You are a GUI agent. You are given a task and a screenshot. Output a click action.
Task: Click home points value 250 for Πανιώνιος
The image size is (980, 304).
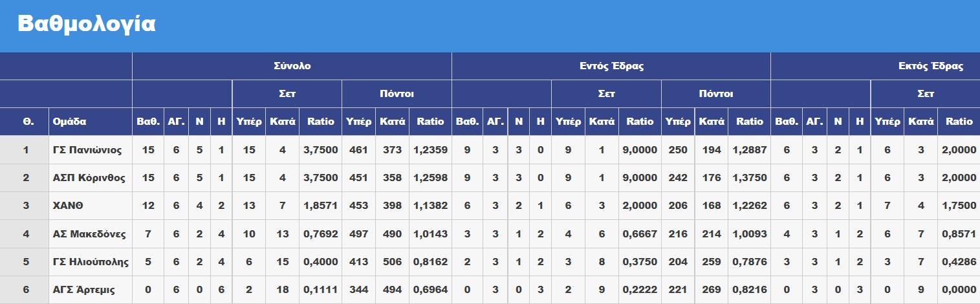click(678, 150)
